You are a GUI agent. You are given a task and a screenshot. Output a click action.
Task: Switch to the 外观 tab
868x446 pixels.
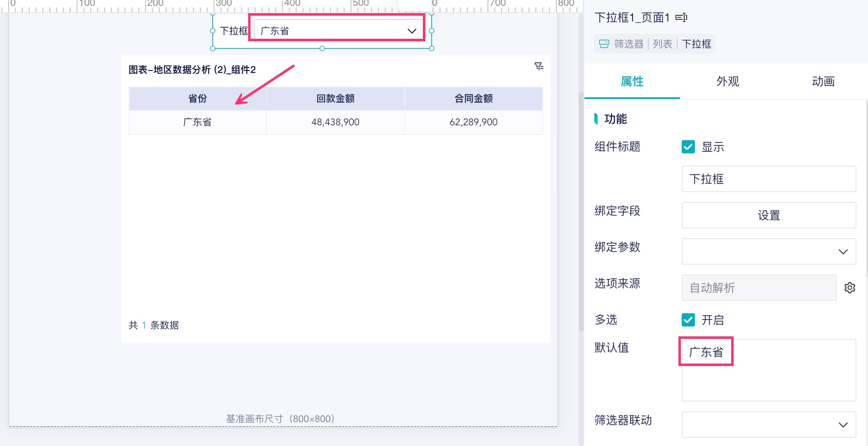(727, 82)
